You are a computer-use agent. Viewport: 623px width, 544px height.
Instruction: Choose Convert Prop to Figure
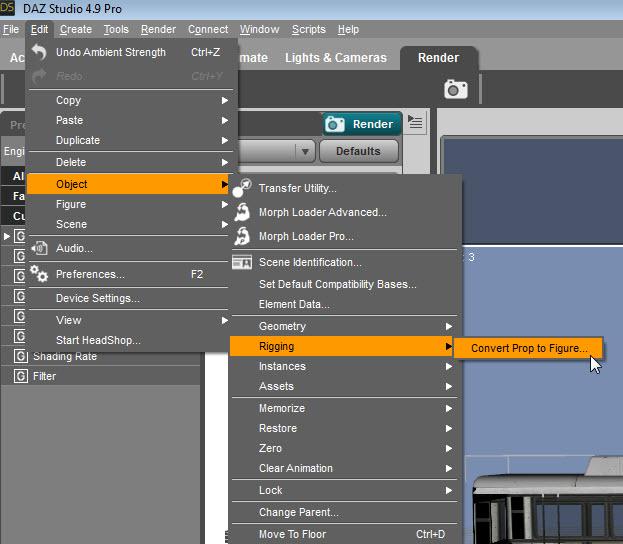529,348
